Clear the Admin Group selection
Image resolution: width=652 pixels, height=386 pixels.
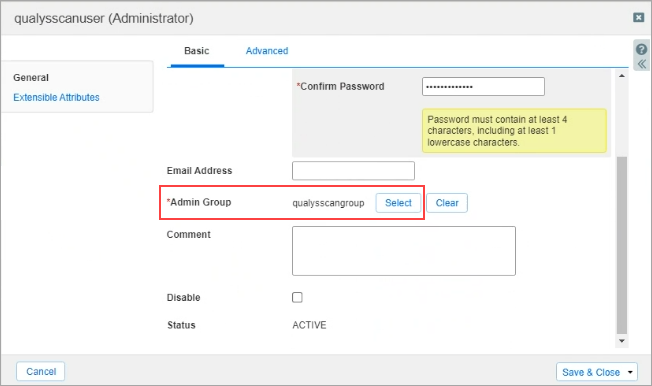click(447, 203)
